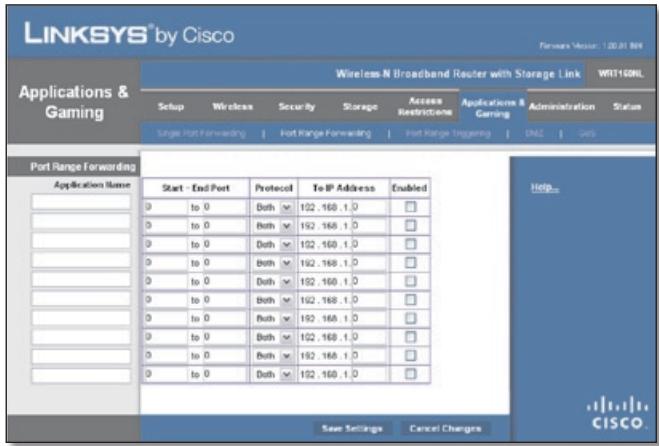This screenshot has height=446, width=659.
Task: Open the Protocol dropdown in first row
Action: (274, 207)
